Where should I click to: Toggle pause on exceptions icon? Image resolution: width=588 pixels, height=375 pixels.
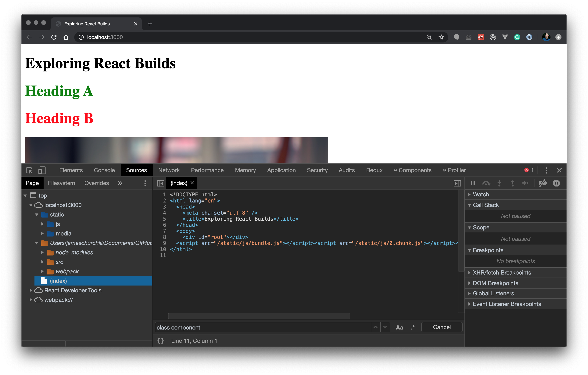[x=556, y=183]
